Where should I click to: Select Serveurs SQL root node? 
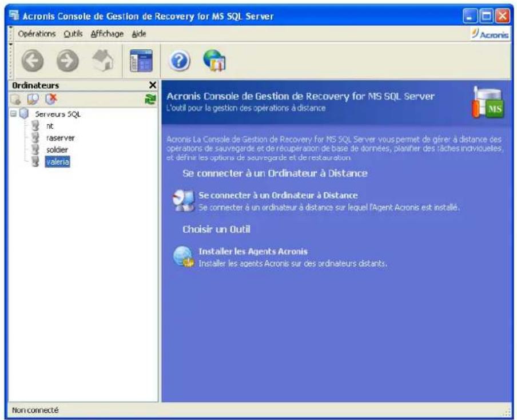tap(58, 114)
